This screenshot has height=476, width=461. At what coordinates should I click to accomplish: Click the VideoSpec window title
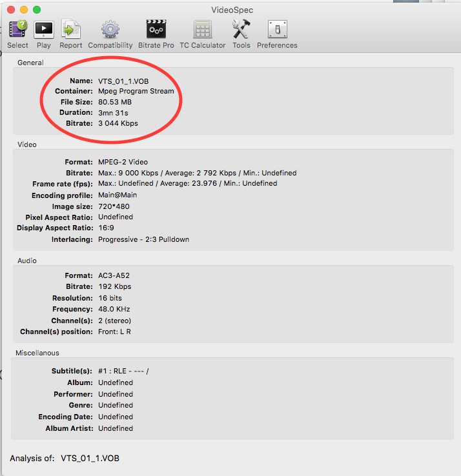[232, 10]
